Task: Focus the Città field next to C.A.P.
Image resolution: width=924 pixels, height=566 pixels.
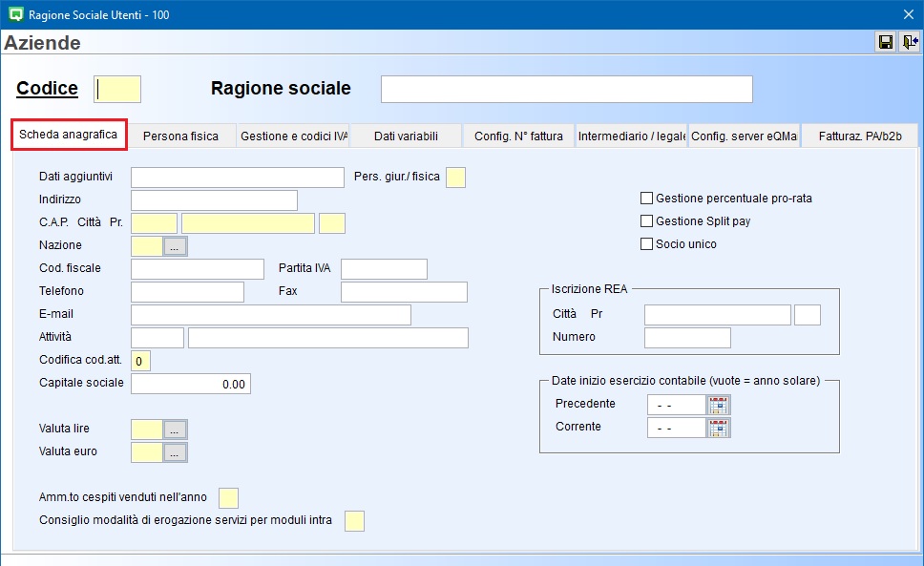Action: point(248,223)
